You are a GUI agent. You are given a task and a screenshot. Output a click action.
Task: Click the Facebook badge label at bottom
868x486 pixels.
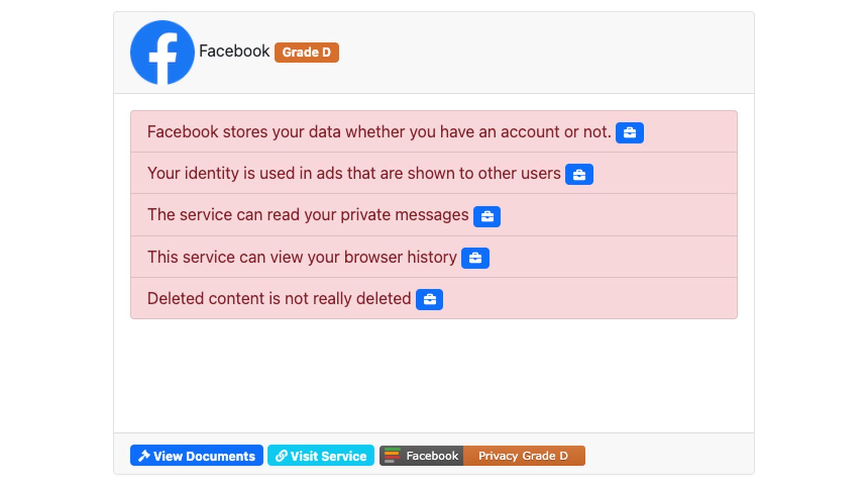[x=432, y=455]
